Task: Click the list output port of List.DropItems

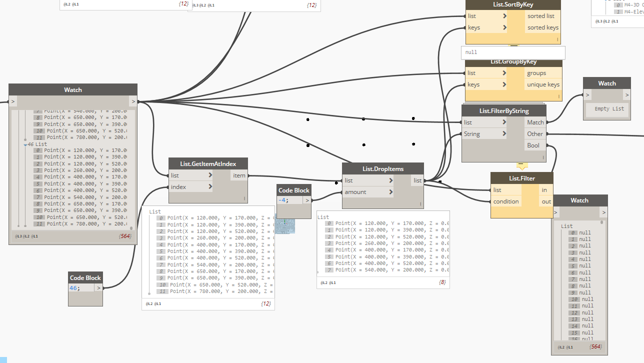Action: [417, 180]
